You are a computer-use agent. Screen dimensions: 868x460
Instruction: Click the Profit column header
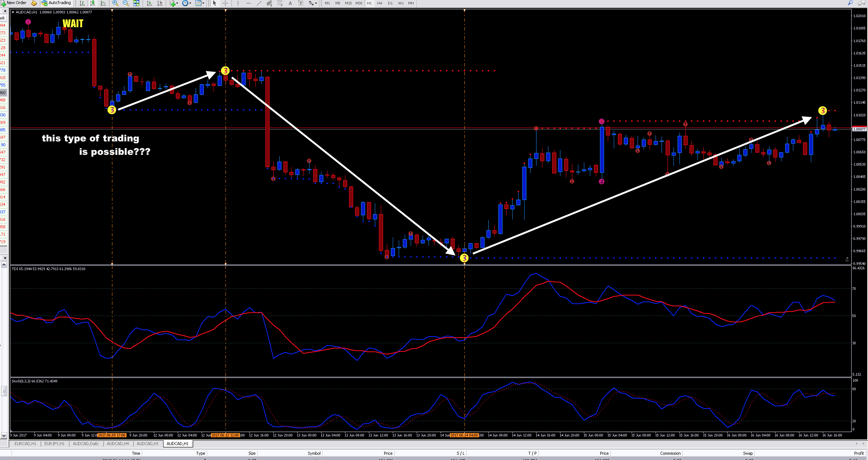pyautogui.click(x=859, y=453)
